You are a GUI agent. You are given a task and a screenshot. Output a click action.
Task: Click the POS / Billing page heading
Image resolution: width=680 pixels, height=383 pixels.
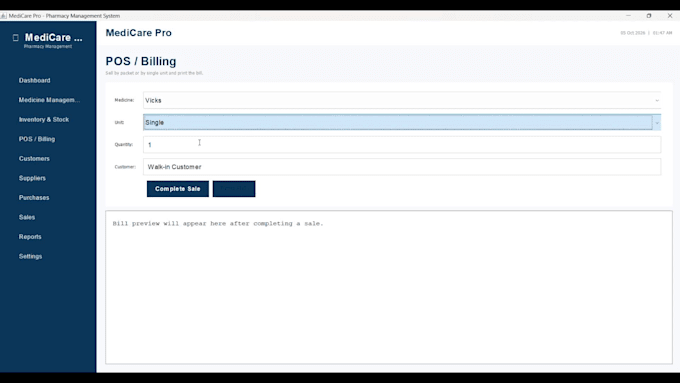(141, 61)
